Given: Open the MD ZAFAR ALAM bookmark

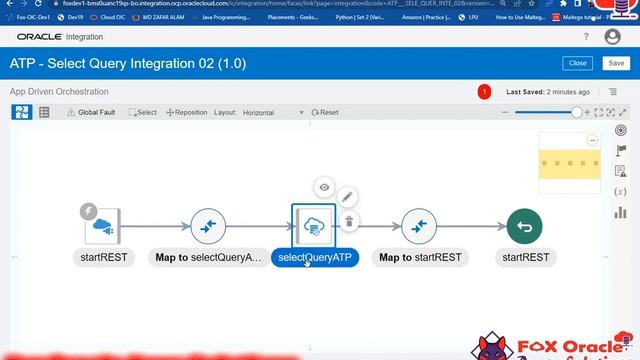Looking at the screenshot, I should click(x=158, y=18).
